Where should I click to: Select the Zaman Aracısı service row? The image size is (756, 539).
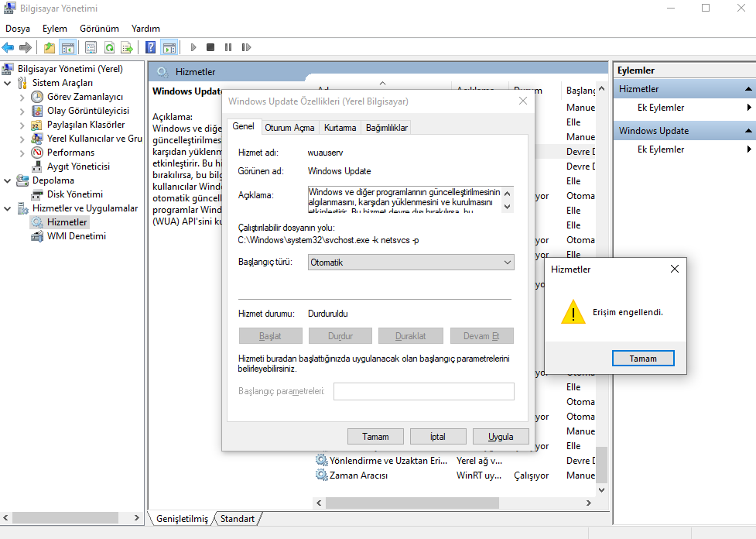click(456, 475)
